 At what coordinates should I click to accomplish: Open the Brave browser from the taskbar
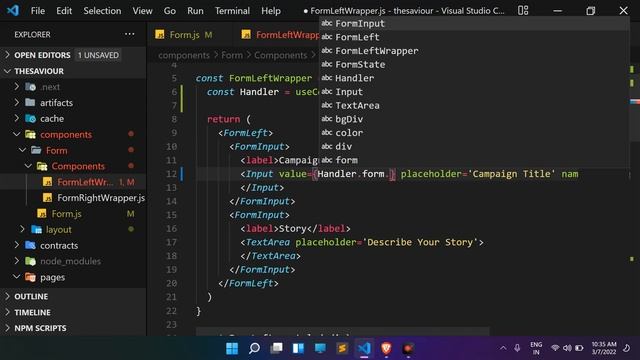click(386, 348)
